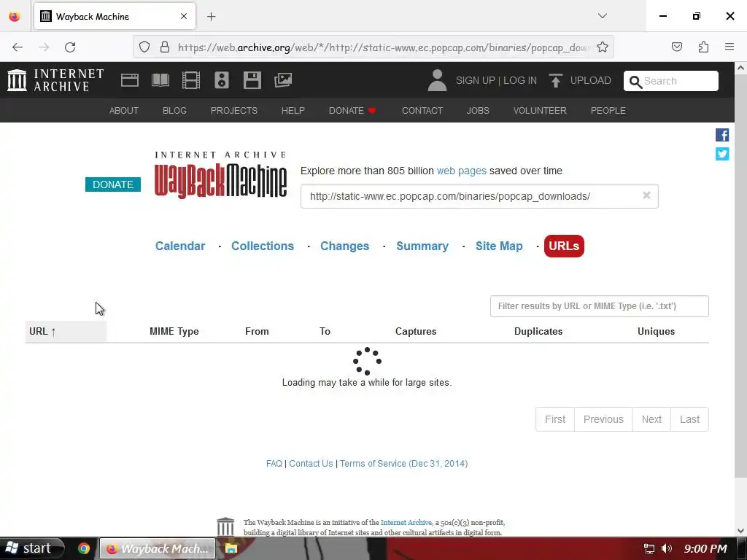This screenshot has width=747, height=560.
Task: Sort by the Duplicates column
Action: pyautogui.click(x=538, y=332)
